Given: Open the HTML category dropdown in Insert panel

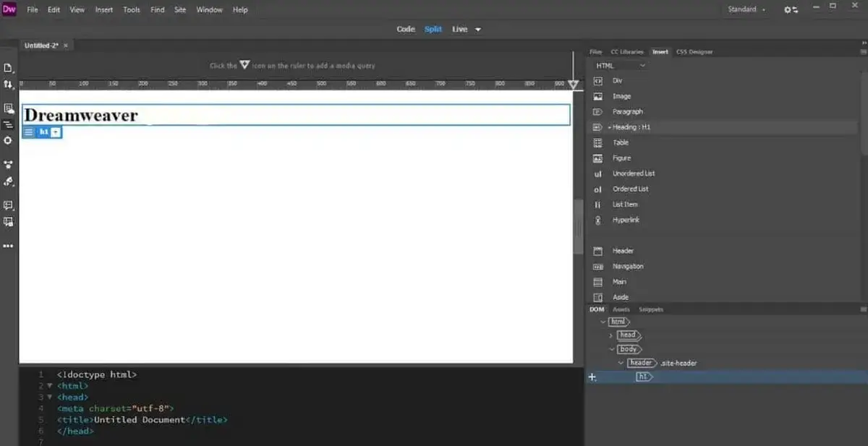Looking at the screenshot, I should point(621,66).
